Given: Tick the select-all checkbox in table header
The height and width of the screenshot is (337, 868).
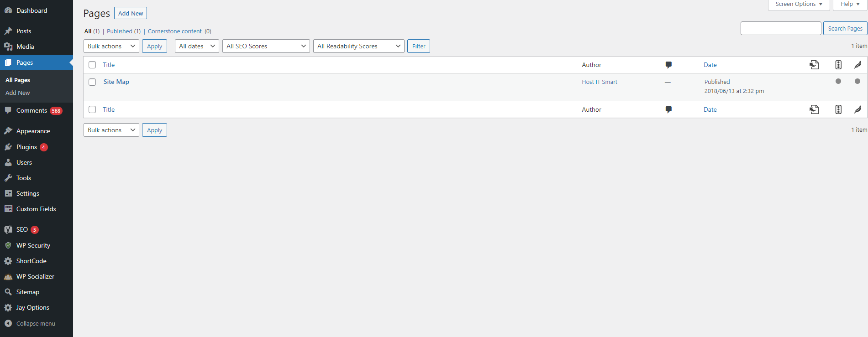Looking at the screenshot, I should point(92,65).
